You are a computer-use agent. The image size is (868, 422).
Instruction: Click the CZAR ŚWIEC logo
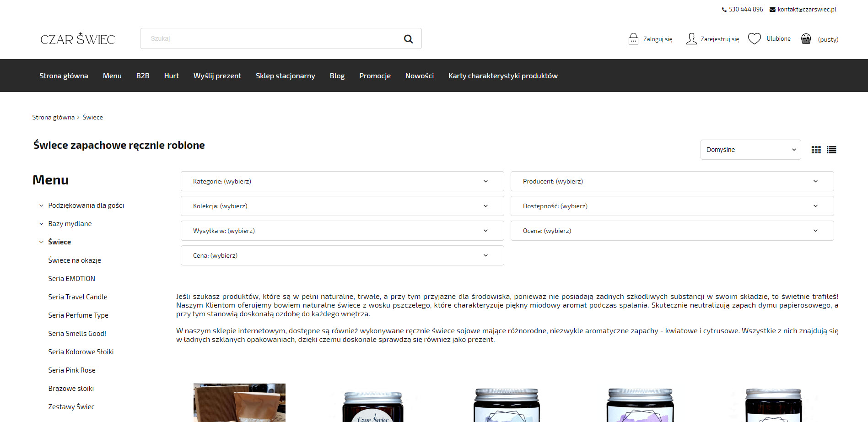coord(78,39)
